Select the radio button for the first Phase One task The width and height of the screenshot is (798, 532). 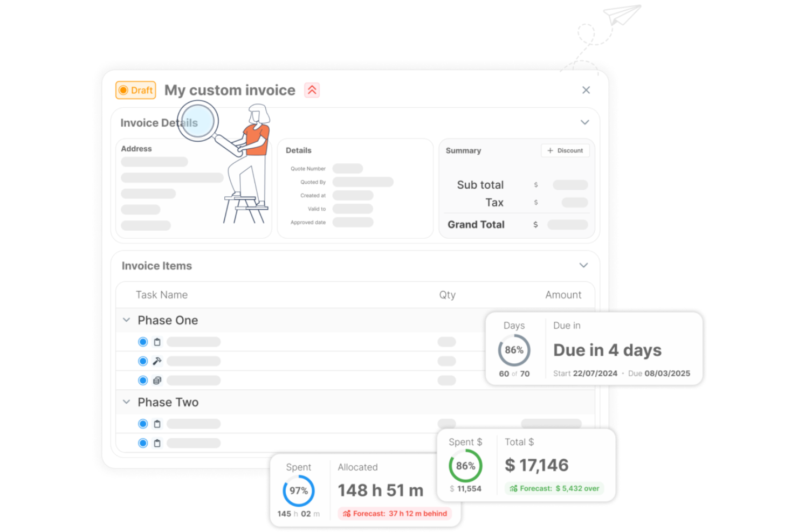tap(142, 341)
